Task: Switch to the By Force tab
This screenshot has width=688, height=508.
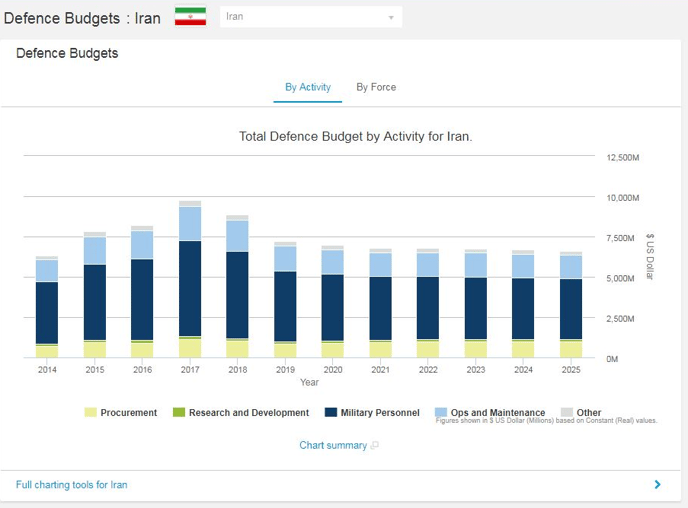Action: pyautogui.click(x=376, y=88)
